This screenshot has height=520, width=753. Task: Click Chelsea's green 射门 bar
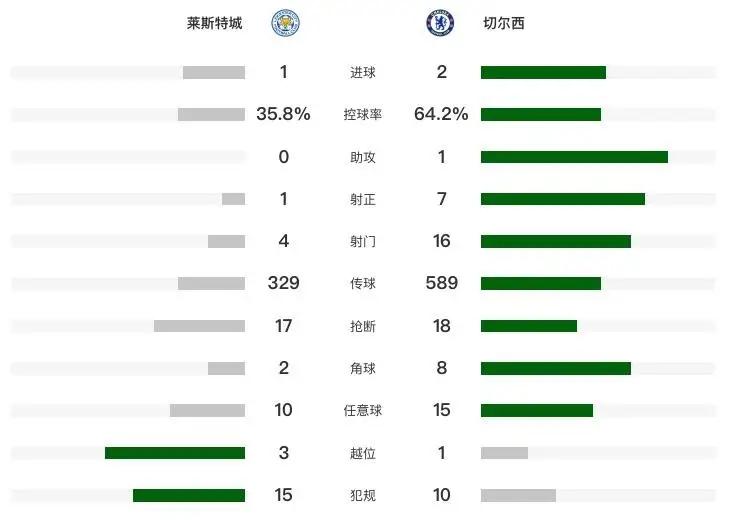point(556,242)
